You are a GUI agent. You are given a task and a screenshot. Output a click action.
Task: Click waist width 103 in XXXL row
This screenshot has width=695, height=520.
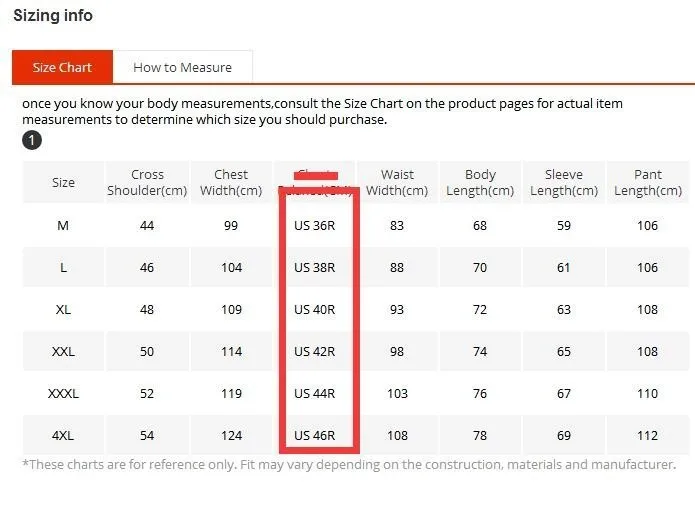(x=397, y=394)
